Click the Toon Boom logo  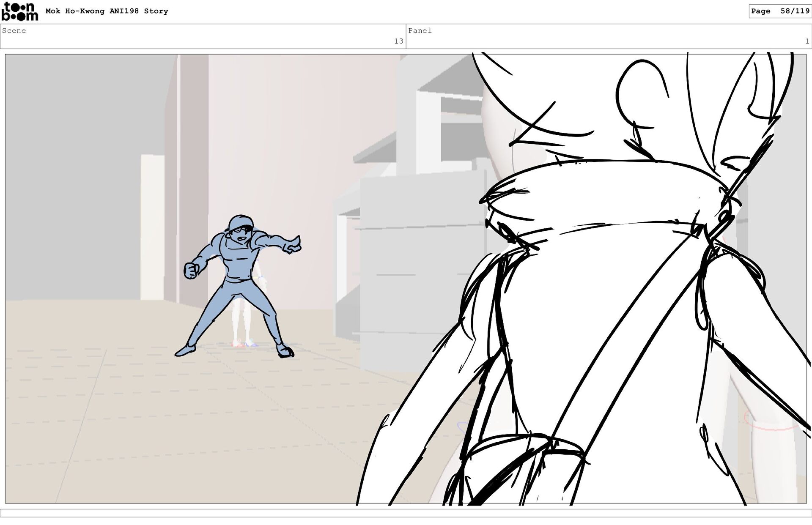[19, 11]
